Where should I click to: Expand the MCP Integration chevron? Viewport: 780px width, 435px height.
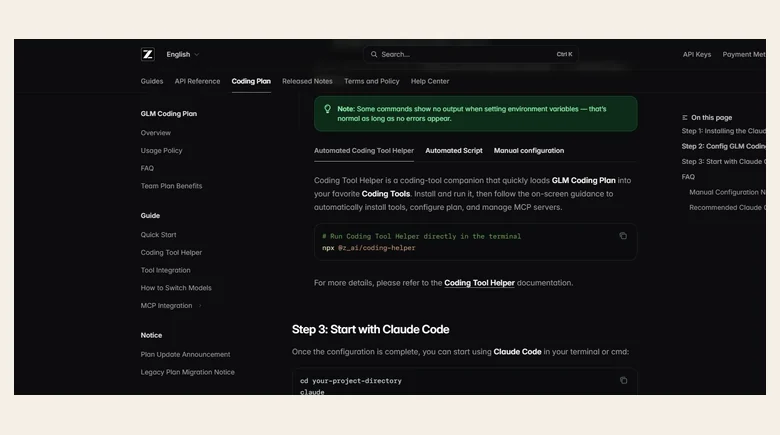click(x=200, y=306)
